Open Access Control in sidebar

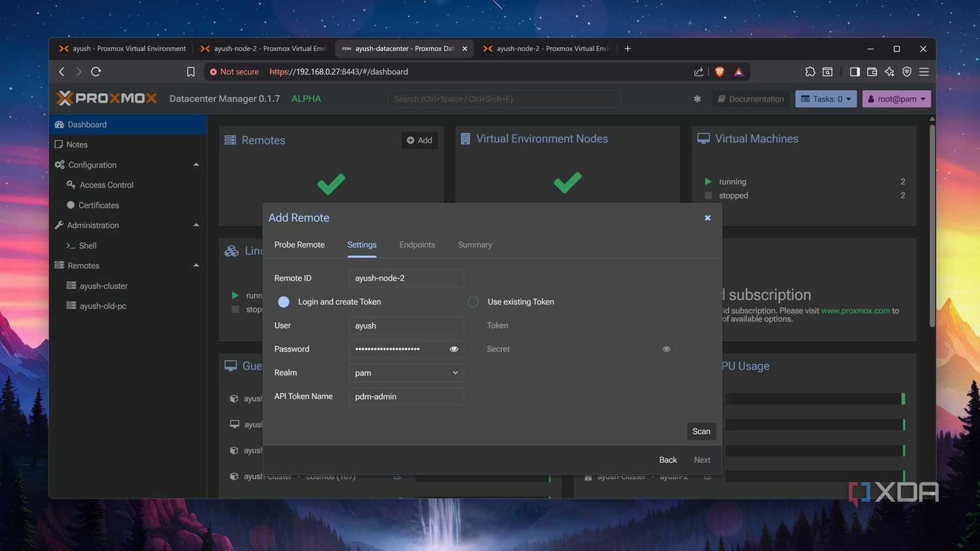point(128,185)
